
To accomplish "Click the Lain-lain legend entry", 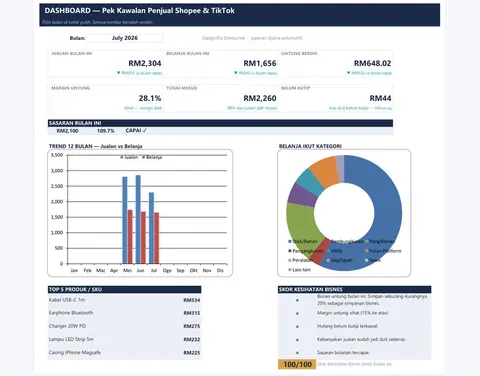I will (x=299, y=270).
